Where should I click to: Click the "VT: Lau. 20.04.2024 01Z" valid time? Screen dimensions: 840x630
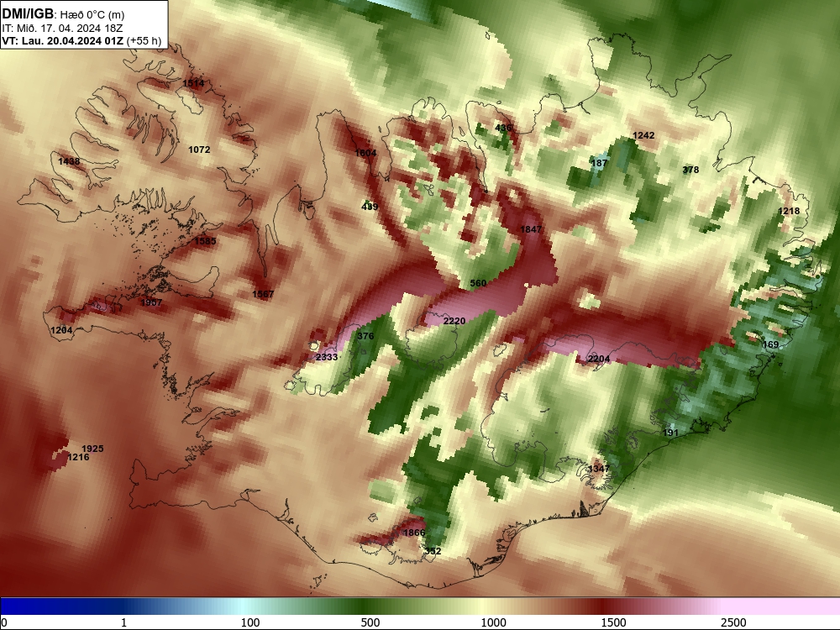[x=63, y=41]
